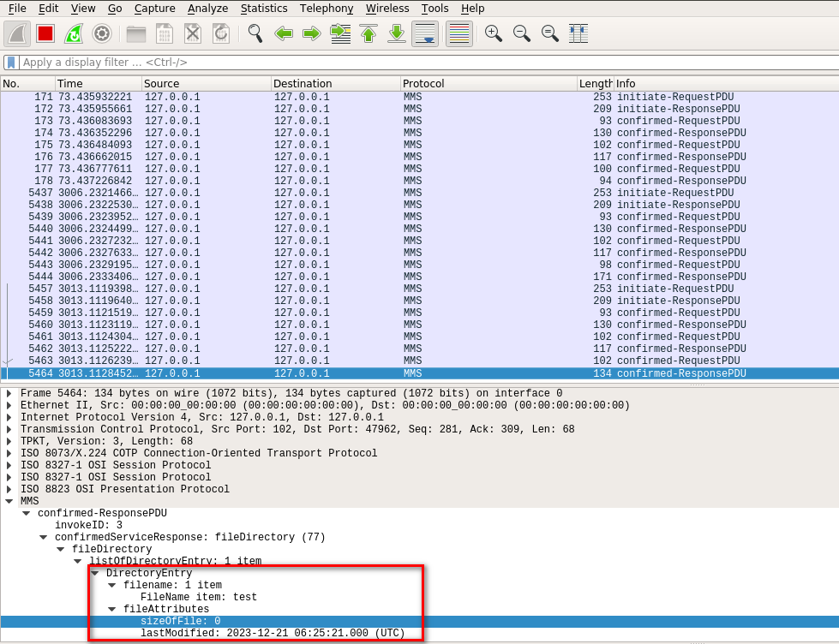Open the Edit menu
The image size is (839, 644).
pos(49,9)
